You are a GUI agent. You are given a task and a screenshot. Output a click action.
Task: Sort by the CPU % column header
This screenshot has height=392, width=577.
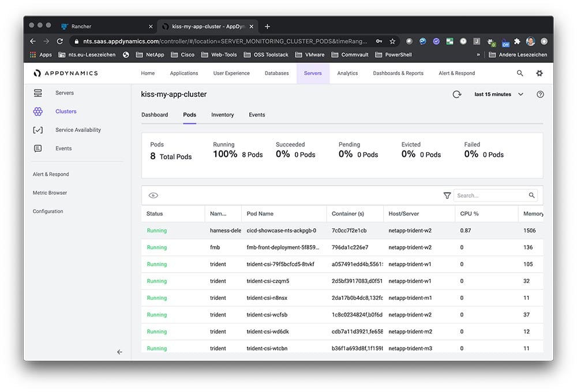(470, 214)
